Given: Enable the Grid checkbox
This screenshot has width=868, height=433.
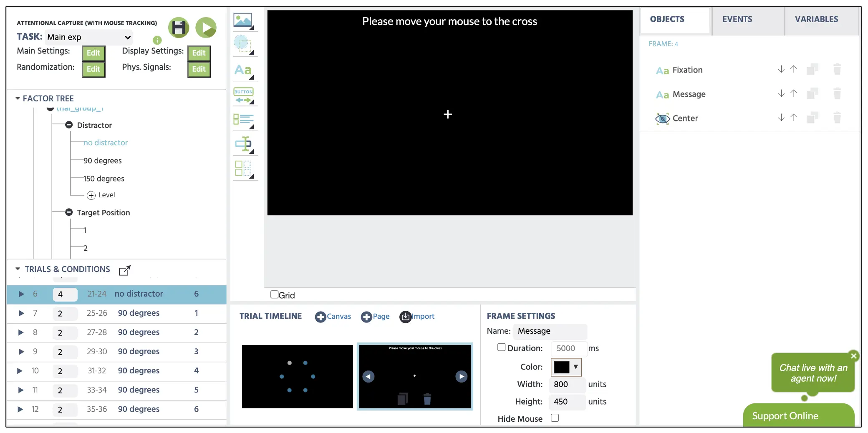Looking at the screenshot, I should pos(274,295).
